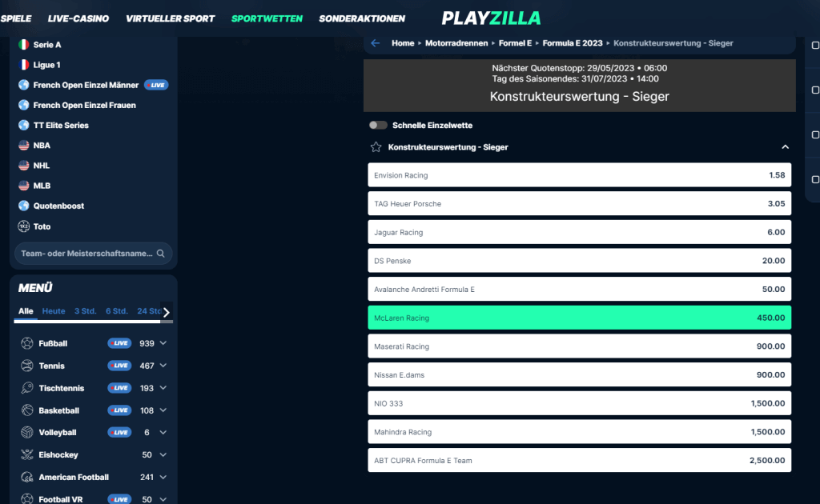Collapse the Konstrukteurswertung - Sieger market

785,147
